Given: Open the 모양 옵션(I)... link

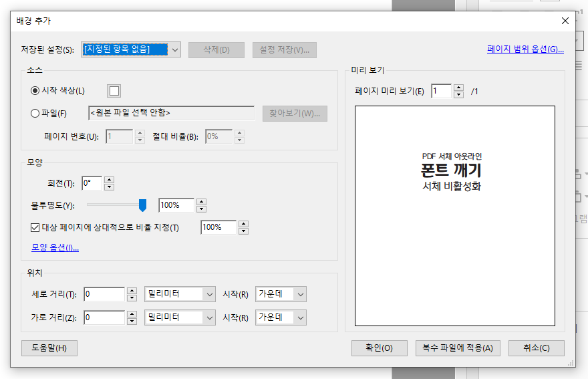Looking at the screenshot, I should point(55,248).
